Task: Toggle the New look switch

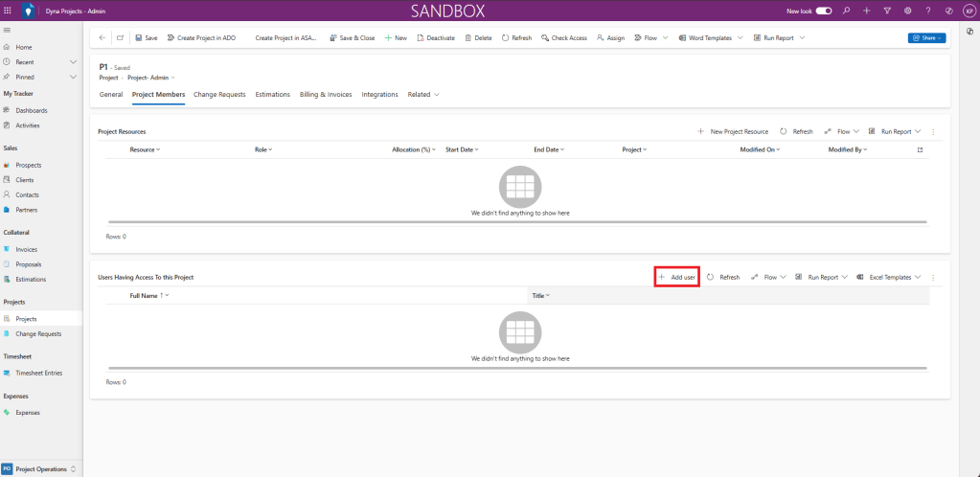Action: coord(823,11)
